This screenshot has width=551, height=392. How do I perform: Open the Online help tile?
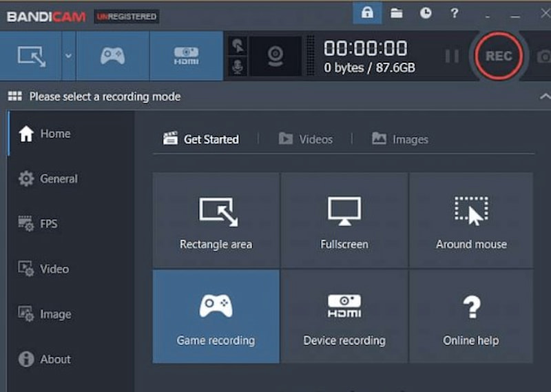pyautogui.click(x=471, y=316)
